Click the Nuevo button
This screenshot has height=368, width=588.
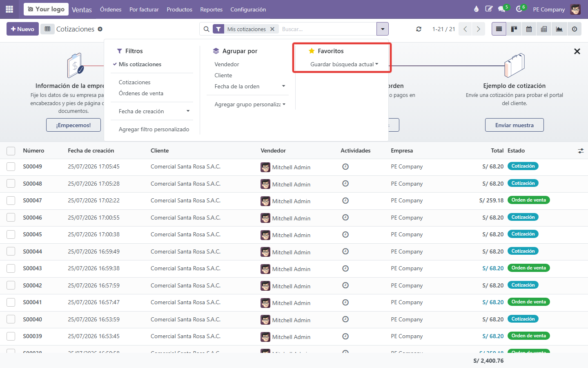pyautogui.click(x=22, y=29)
